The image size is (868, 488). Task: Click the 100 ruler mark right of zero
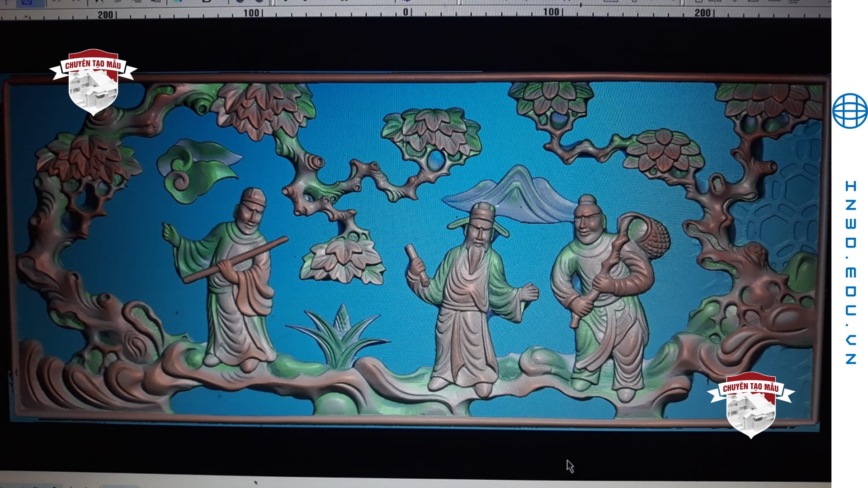(x=551, y=12)
